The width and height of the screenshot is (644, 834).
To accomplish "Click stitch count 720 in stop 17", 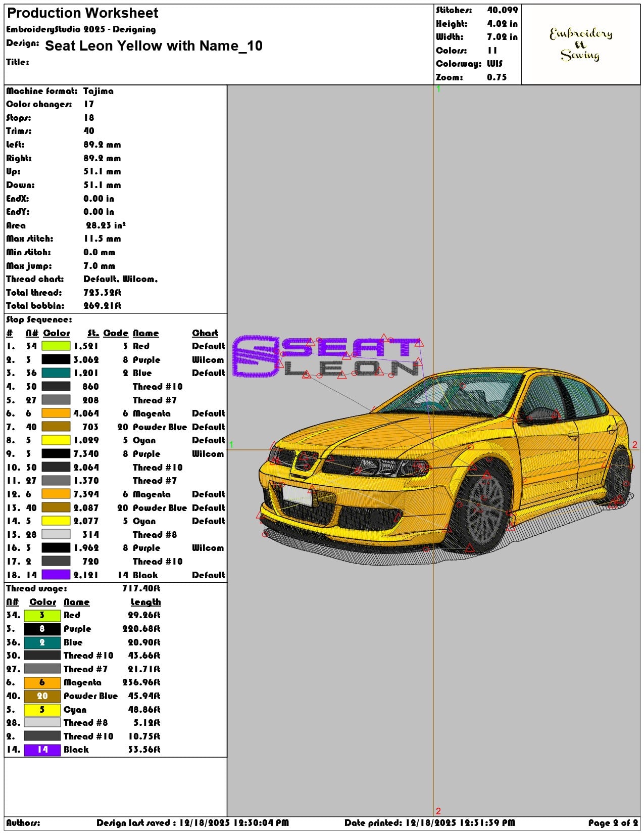I will click(x=91, y=562).
